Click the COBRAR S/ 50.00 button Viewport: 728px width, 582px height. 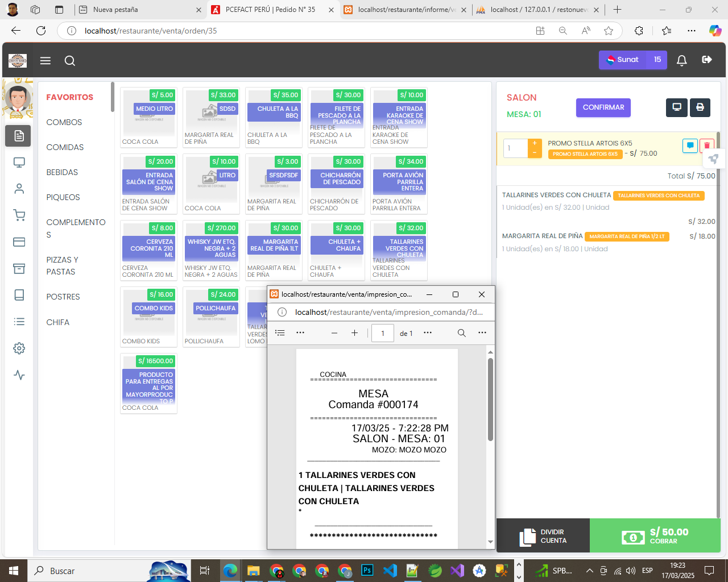click(655, 535)
